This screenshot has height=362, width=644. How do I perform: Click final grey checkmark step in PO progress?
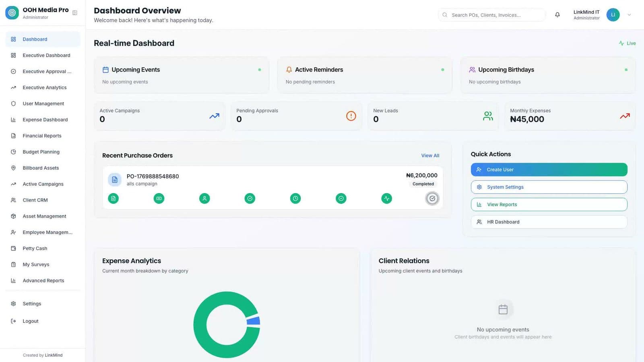432,198
